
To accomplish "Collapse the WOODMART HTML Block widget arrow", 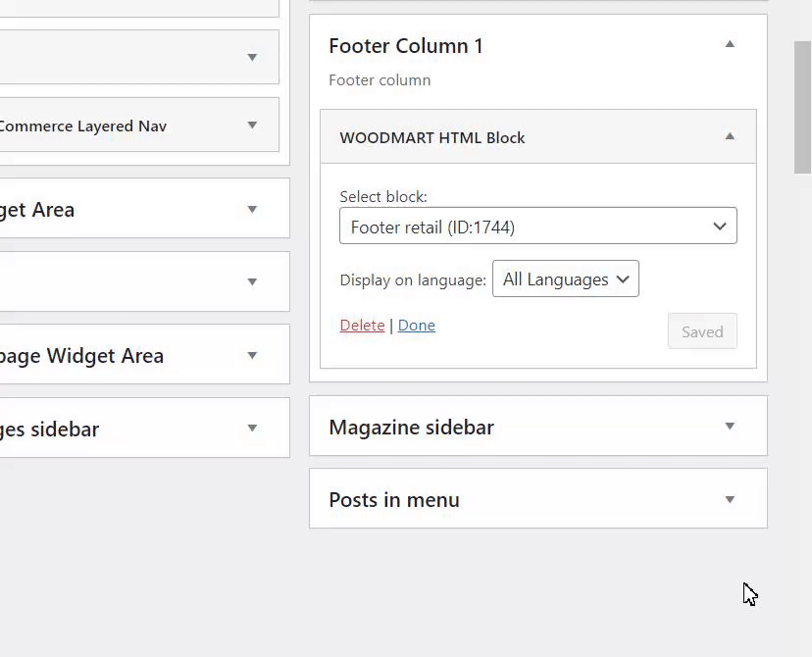I will point(730,137).
